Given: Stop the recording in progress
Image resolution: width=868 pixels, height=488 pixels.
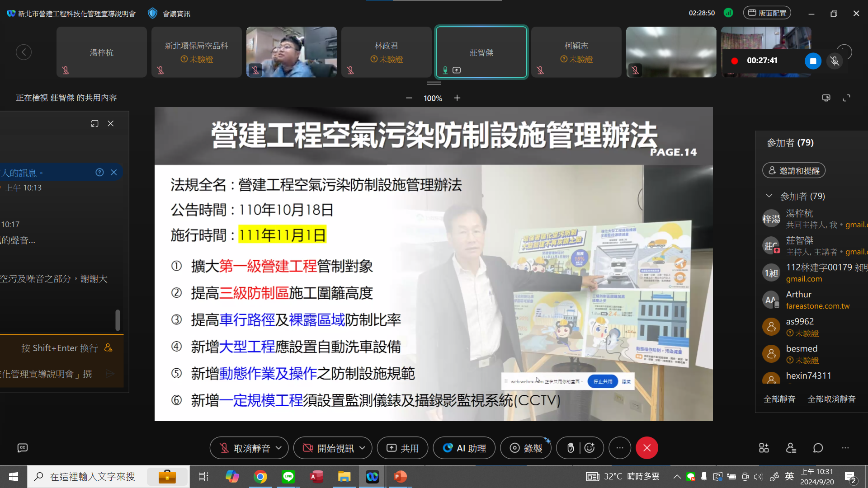Looking at the screenshot, I should pyautogui.click(x=812, y=61).
